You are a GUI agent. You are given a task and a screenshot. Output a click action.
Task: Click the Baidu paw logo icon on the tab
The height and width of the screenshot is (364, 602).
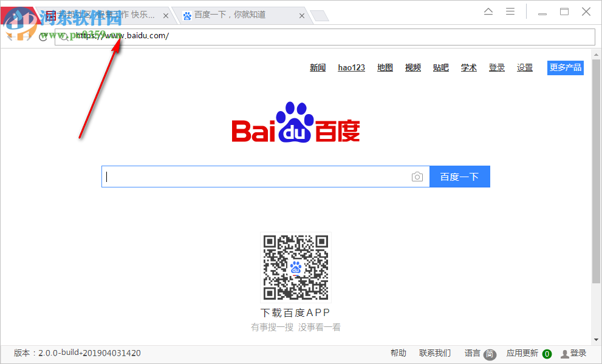click(187, 16)
